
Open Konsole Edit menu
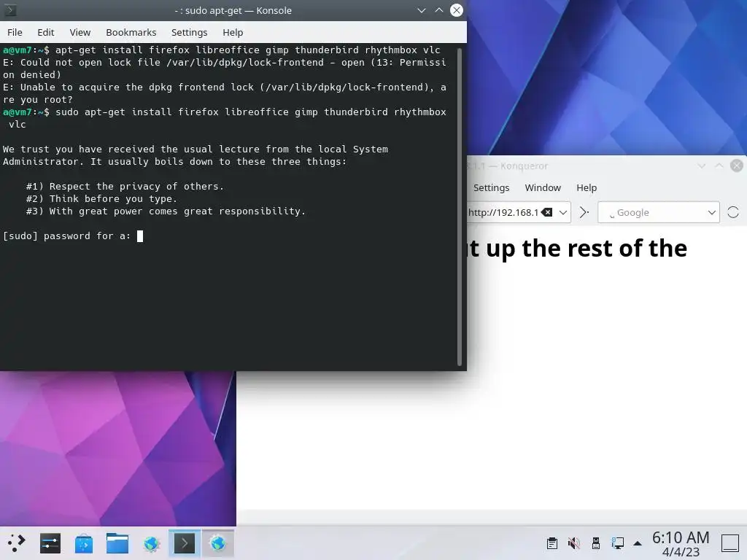click(46, 32)
